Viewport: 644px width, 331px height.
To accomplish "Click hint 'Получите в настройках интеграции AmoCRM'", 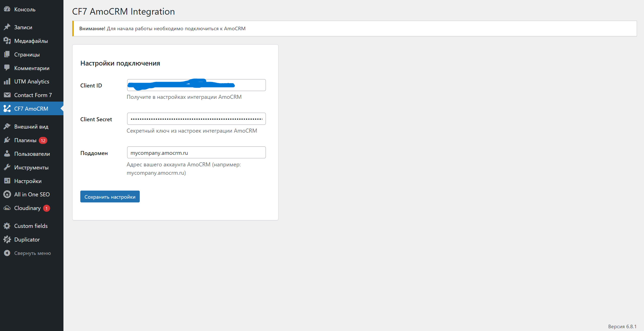I will (x=184, y=97).
